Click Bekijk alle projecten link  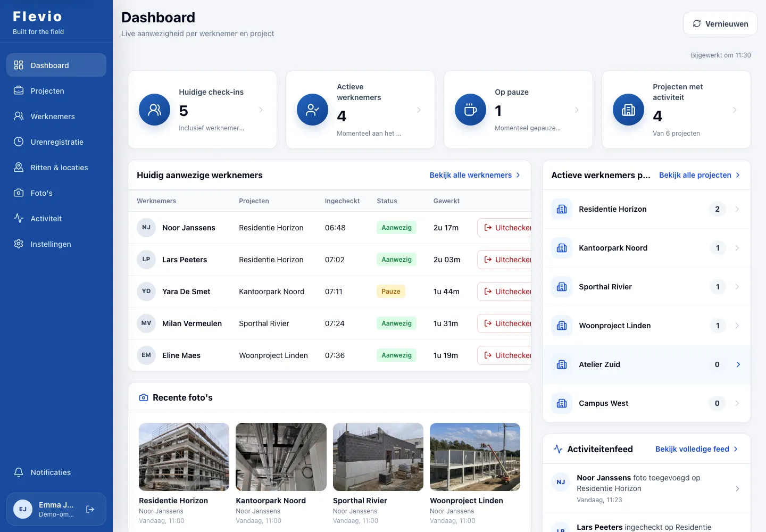(700, 175)
